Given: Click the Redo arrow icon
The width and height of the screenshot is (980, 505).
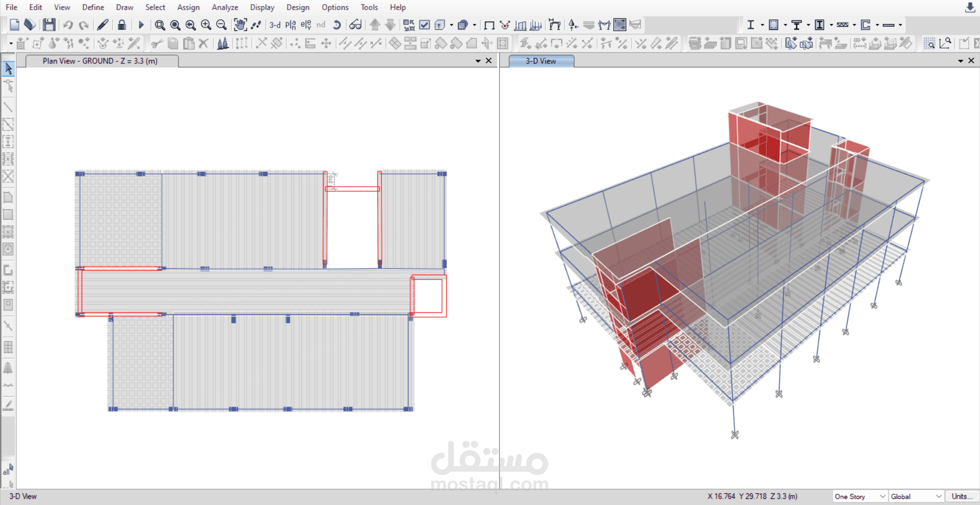Looking at the screenshot, I should pyautogui.click(x=84, y=25).
